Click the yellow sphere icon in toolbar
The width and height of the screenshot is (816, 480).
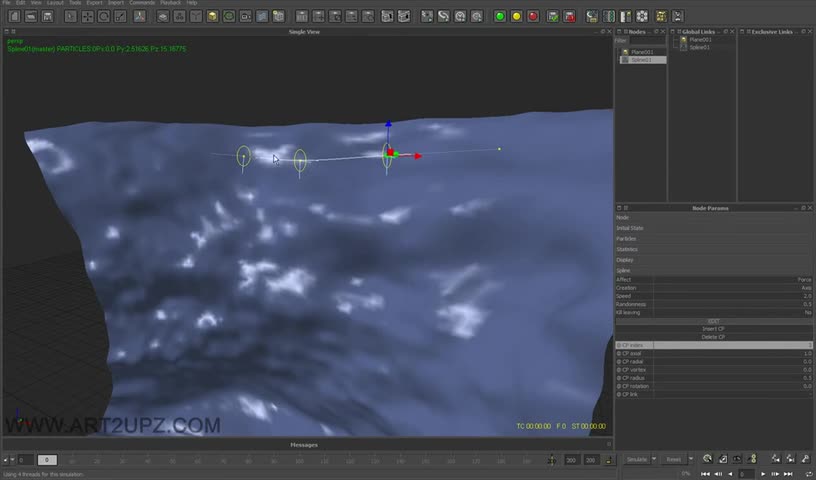click(x=516, y=16)
